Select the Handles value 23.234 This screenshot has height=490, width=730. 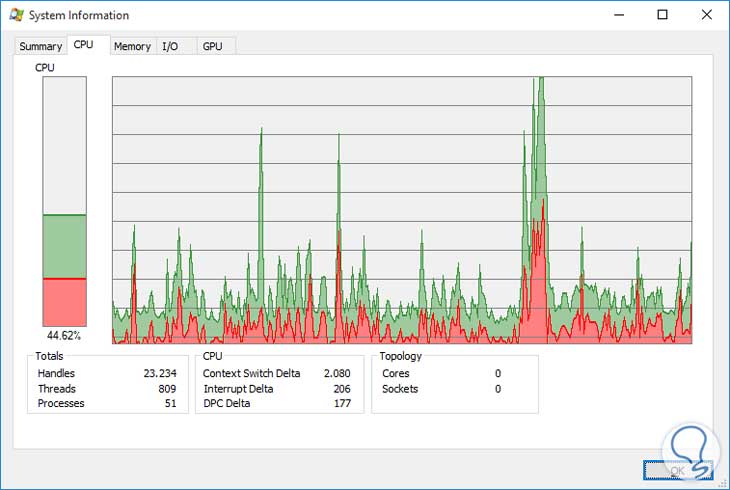160,373
